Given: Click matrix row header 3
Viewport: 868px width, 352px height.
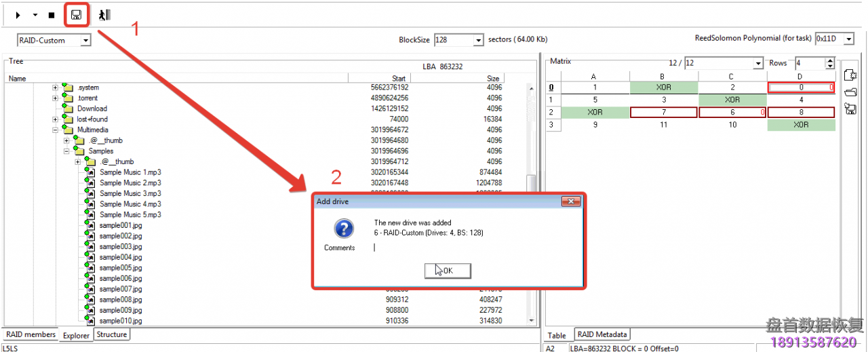Looking at the screenshot, I should (x=551, y=125).
